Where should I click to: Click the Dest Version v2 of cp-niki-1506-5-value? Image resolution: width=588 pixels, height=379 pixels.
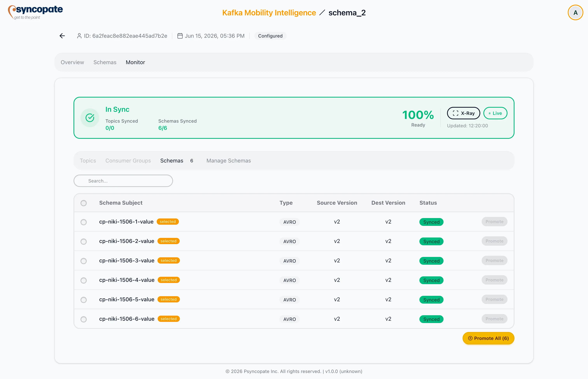[388, 299]
